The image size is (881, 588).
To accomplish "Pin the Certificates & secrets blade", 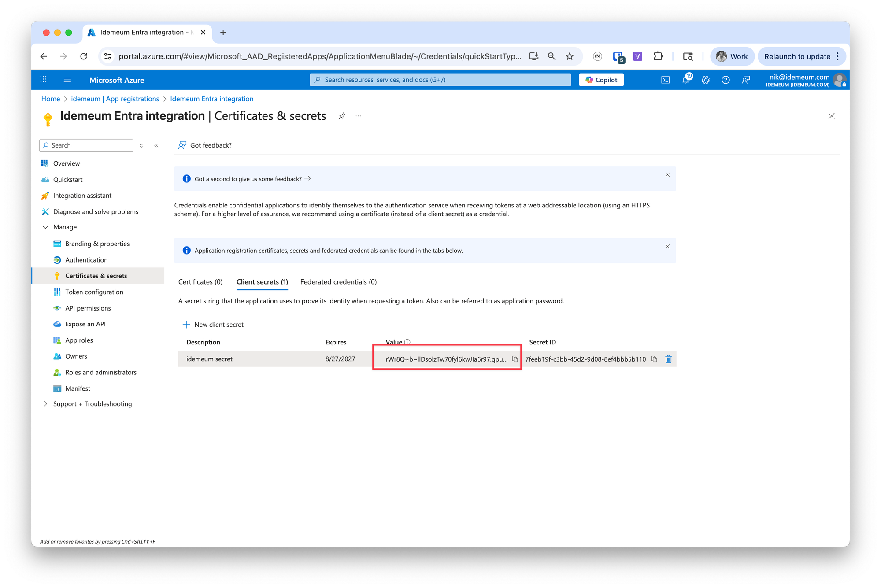I will [342, 116].
